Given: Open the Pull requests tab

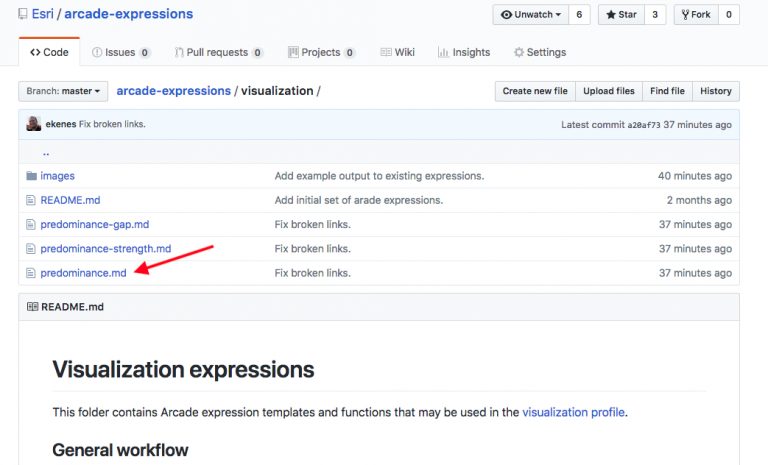Looking at the screenshot, I should [x=217, y=52].
